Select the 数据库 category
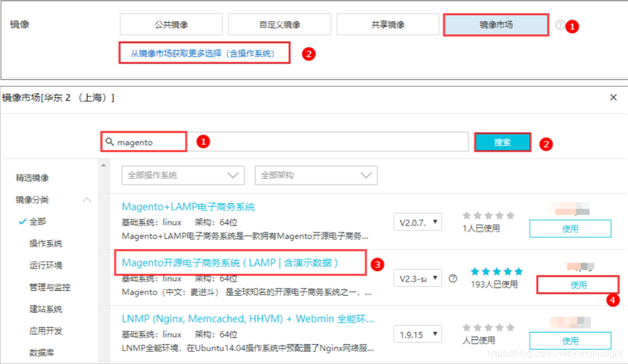The width and height of the screenshot is (628, 364). tap(41, 353)
